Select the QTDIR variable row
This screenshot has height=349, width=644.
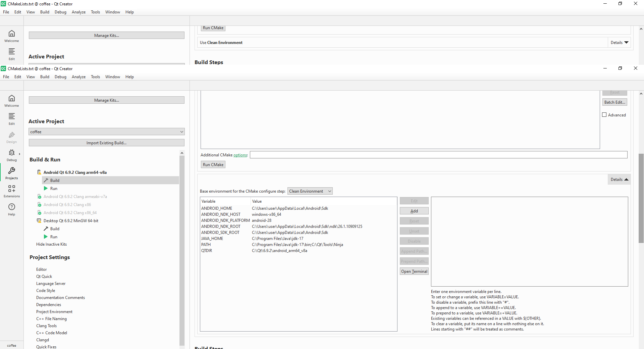point(299,251)
